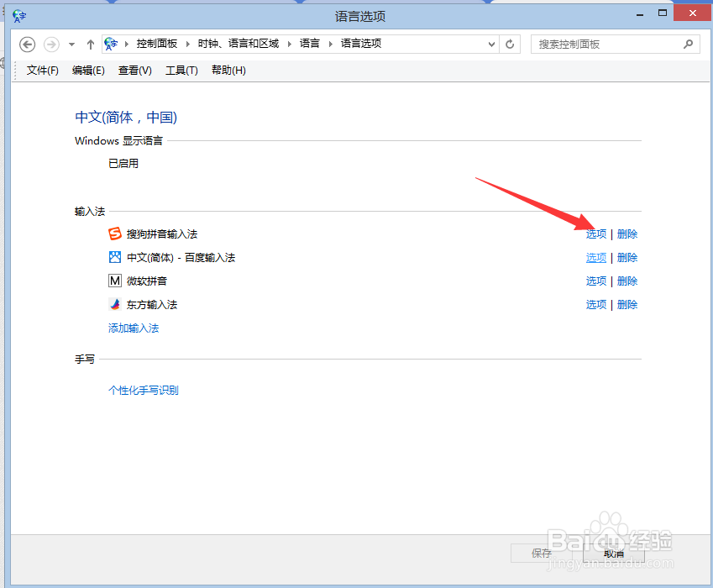
Task: Refresh the page with the refresh icon
Action: point(510,45)
